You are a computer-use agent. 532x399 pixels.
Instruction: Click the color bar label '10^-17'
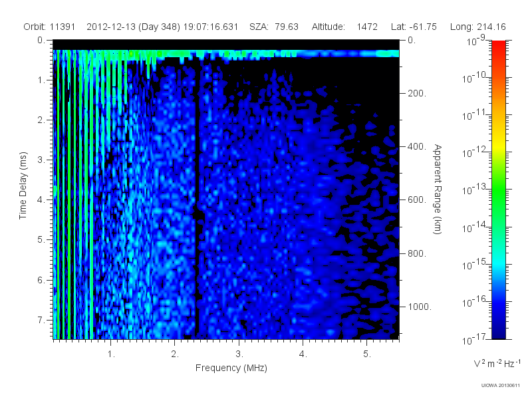click(x=475, y=339)
